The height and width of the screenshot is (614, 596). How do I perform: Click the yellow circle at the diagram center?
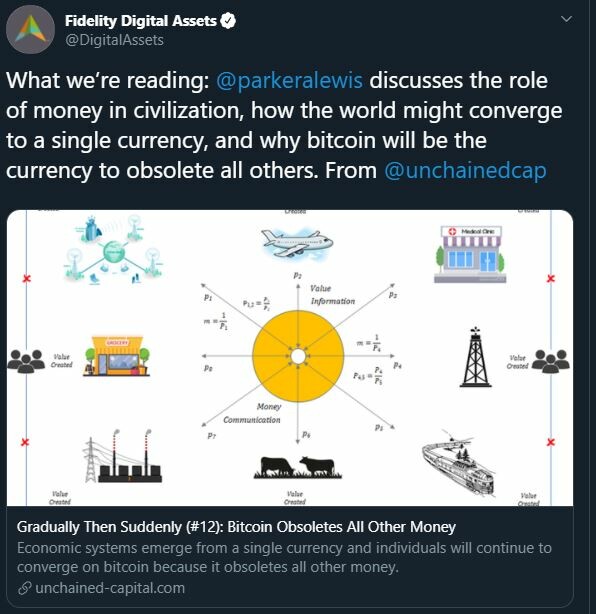click(x=298, y=356)
